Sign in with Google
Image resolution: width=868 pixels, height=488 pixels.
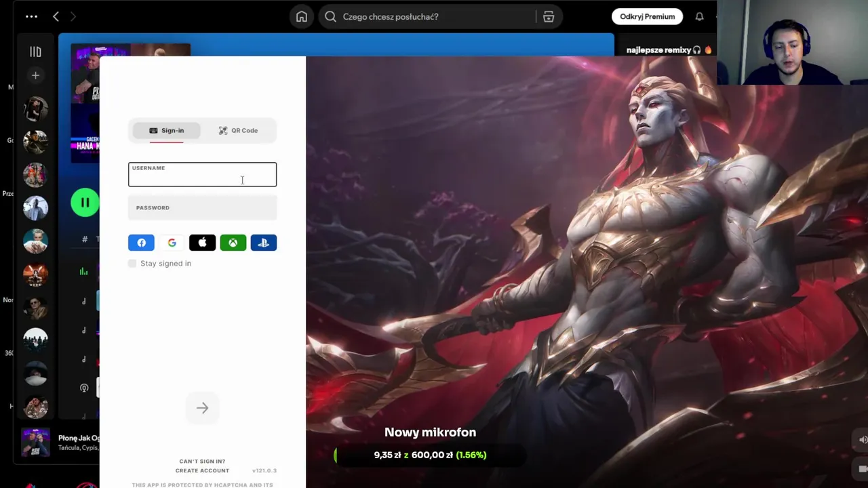pyautogui.click(x=172, y=243)
